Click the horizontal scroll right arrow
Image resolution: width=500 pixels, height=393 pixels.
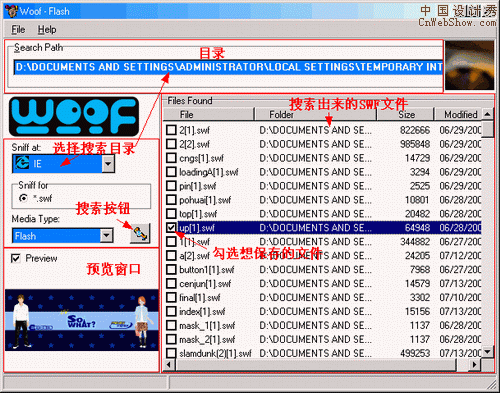tap(474, 365)
